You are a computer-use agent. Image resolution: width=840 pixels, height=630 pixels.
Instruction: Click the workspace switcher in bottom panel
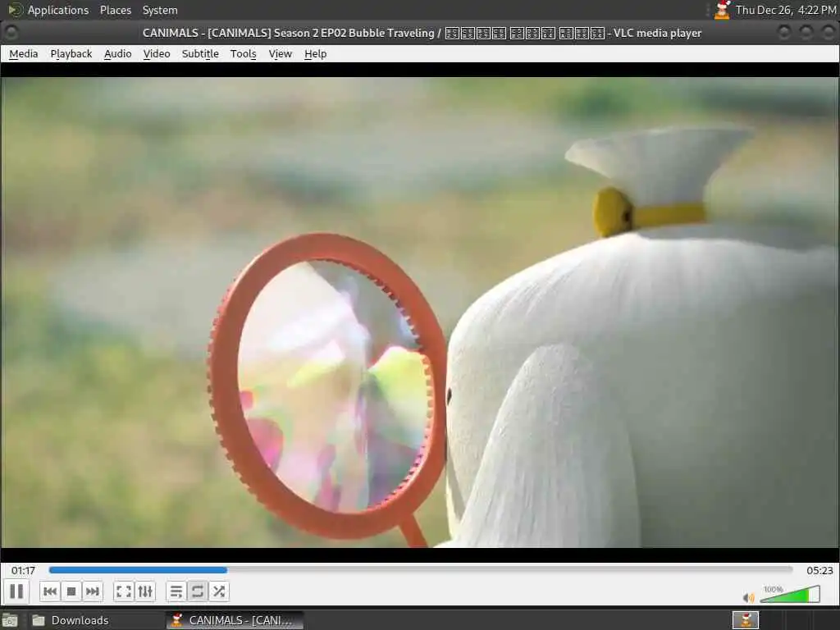[746, 620]
